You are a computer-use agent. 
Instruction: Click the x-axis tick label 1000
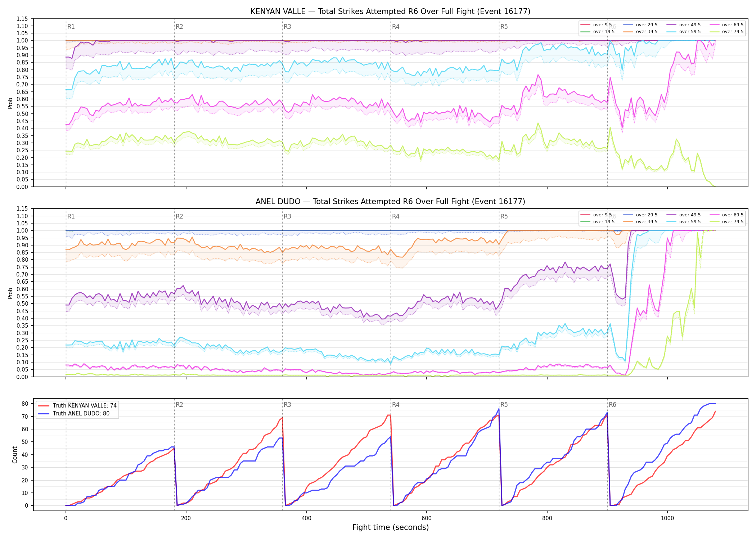coord(667,518)
